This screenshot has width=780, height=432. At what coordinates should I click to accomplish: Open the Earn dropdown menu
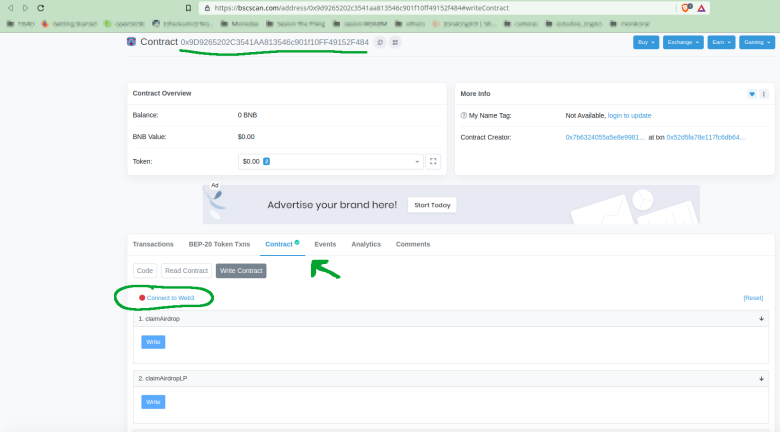click(721, 42)
